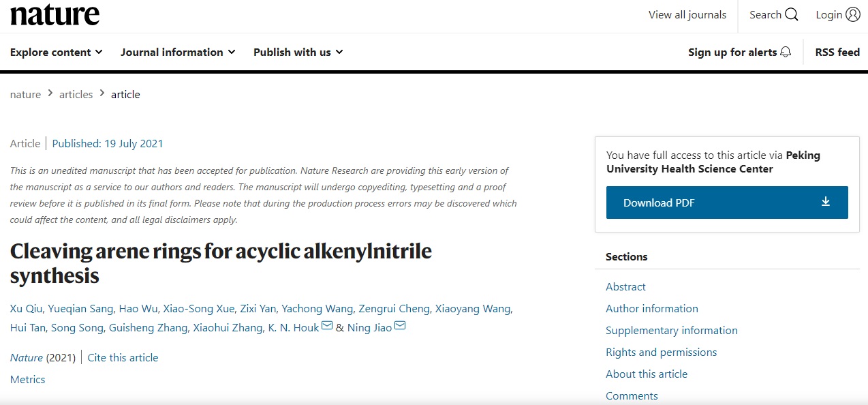Image resolution: width=868 pixels, height=405 pixels.
Task: Click the download arrow icon
Action: (x=826, y=202)
